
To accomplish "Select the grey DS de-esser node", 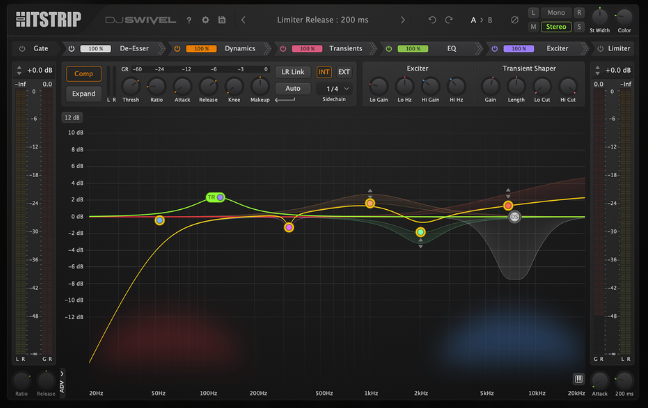I will [x=514, y=217].
